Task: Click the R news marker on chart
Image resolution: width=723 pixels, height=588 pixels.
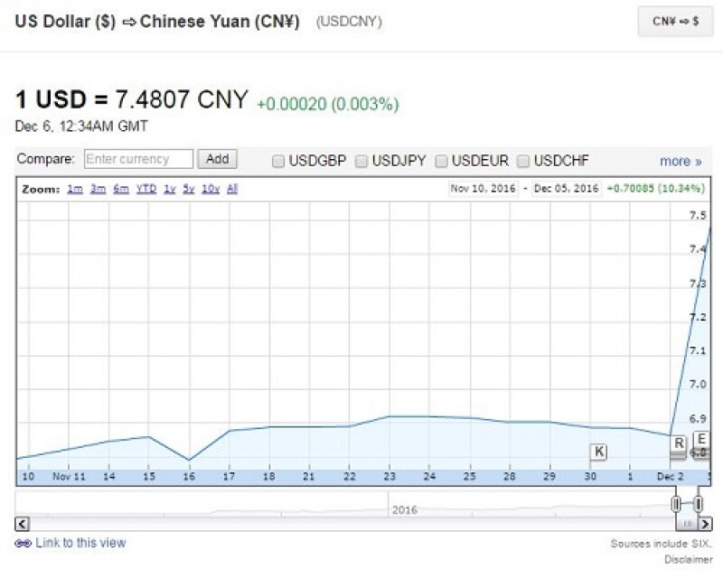Action: [679, 443]
